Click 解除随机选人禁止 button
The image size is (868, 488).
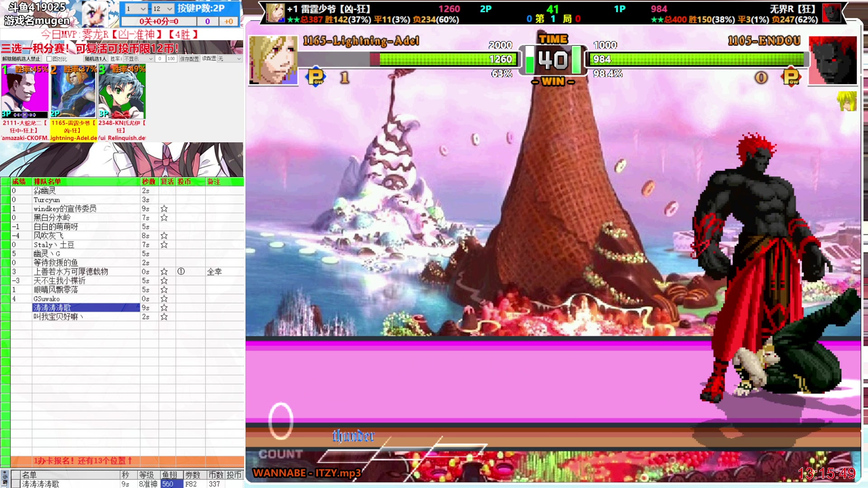21,59
